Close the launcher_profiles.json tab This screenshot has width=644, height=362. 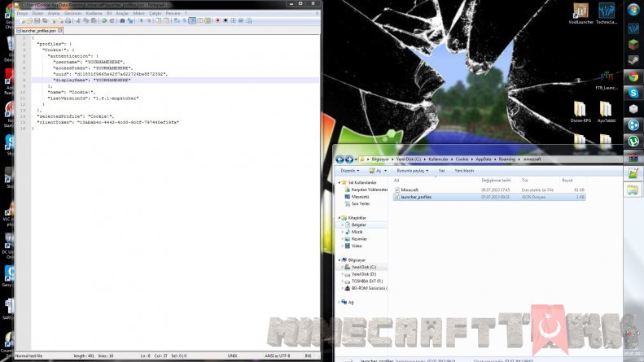(x=60, y=30)
